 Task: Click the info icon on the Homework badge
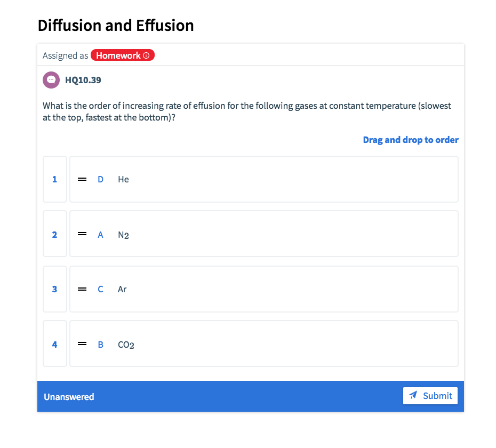pyautogui.click(x=146, y=55)
